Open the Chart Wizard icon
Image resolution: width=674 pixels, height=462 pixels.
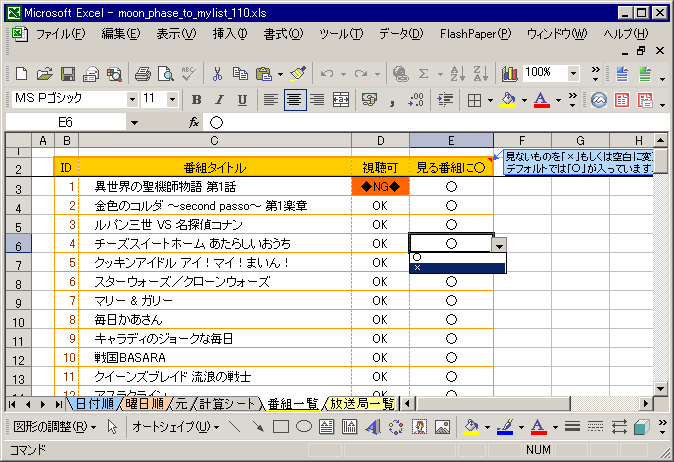[509, 73]
